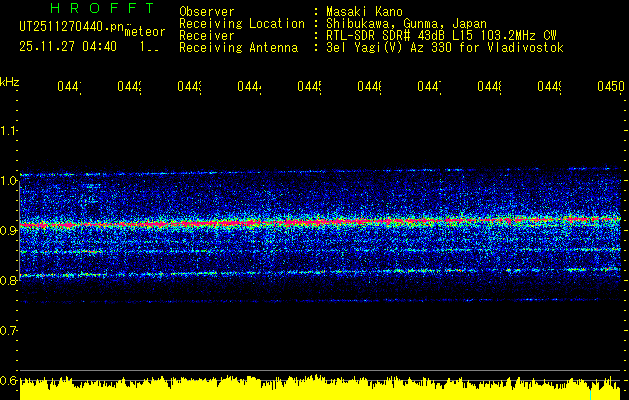Click the 0.7 frequency axis label
The height and width of the screenshot is (400, 629).
pos(9,330)
